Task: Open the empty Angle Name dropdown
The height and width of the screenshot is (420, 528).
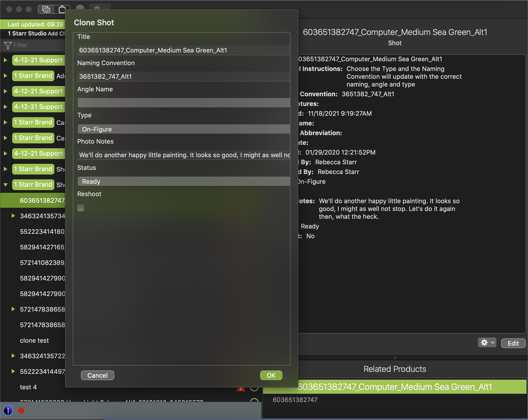Action: [x=184, y=103]
